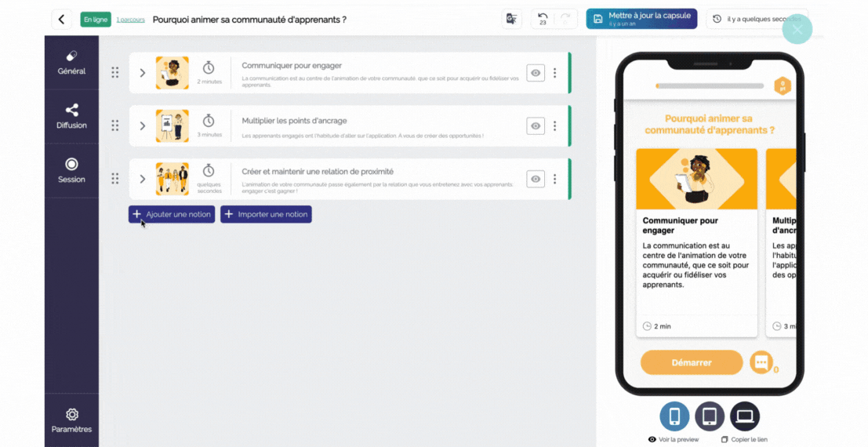868x447 pixels.
Task: Switch preview to smartphone view
Action: pyautogui.click(x=674, y=416)
